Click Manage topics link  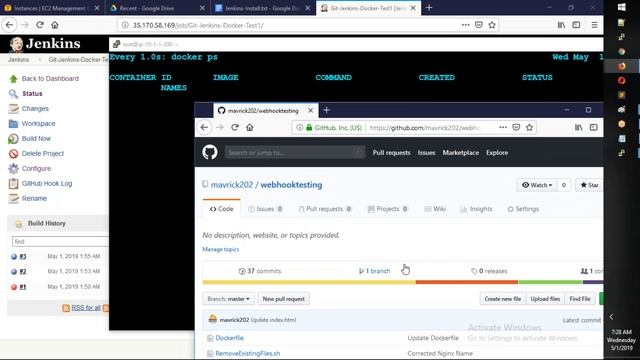[220, 249]
